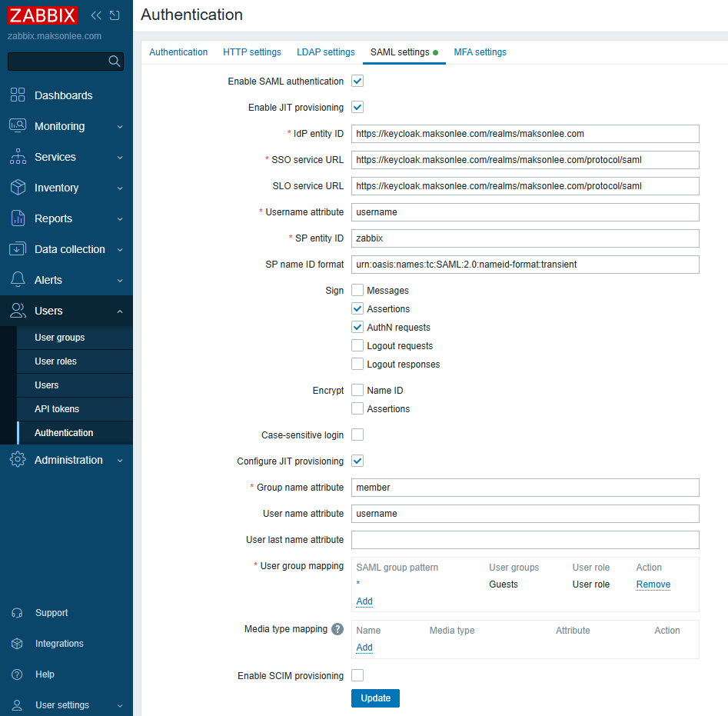Image resolution: width=728 pixels, height=716 pixels.
Task: Click the User settings person icon
Action: coord(17,705)
